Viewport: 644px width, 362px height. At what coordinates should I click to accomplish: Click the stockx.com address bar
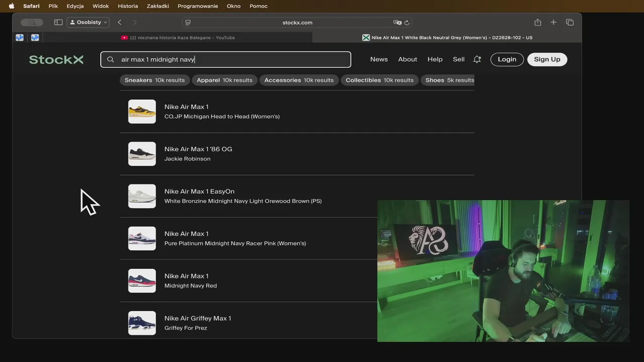(297, 22)
